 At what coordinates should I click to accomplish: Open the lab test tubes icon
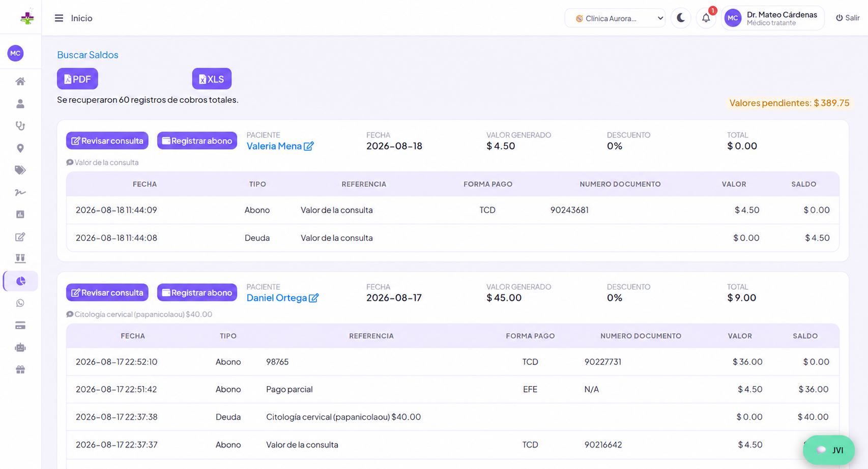[20, 258]
